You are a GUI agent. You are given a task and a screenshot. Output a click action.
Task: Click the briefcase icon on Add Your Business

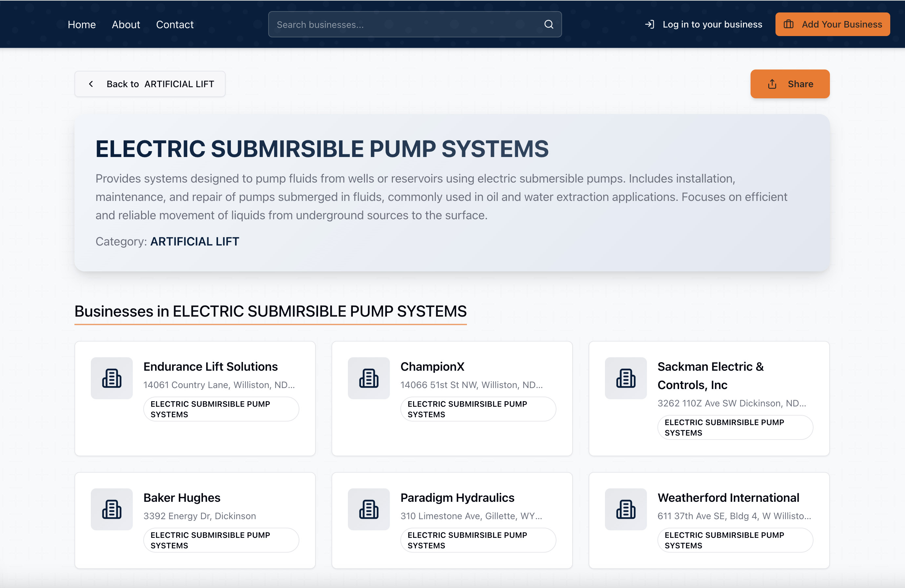pyautogui.click(x=788, y=24)
